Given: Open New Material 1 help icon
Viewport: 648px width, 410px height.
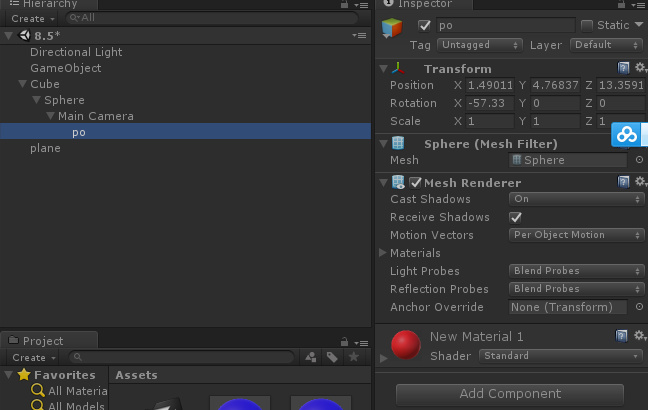Looking at the screenshot, I should click(621, 336).
